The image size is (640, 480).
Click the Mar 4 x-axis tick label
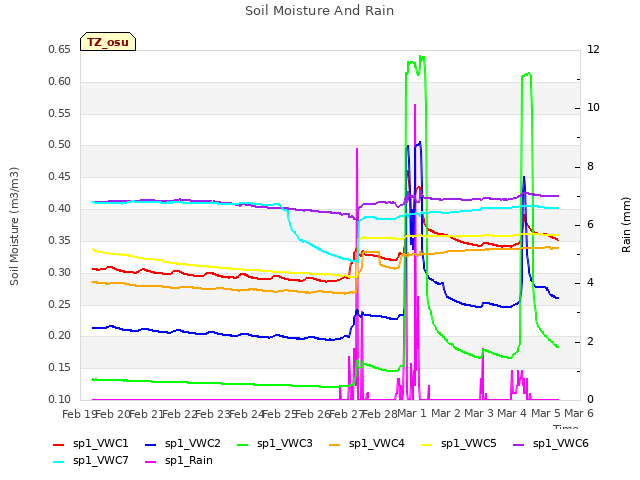point(512,413)
